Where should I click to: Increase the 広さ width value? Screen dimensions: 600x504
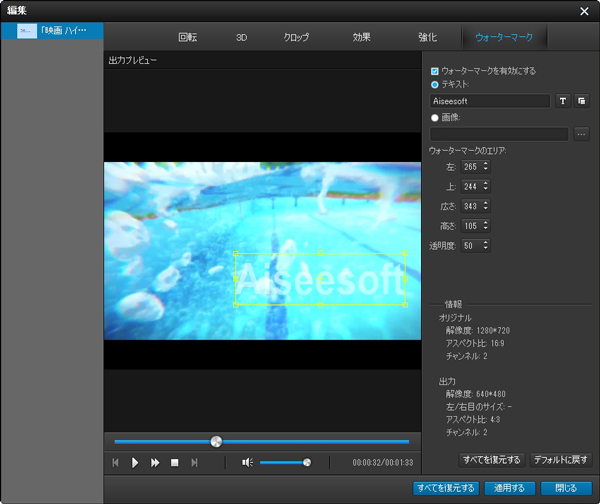tap(486, 203)
